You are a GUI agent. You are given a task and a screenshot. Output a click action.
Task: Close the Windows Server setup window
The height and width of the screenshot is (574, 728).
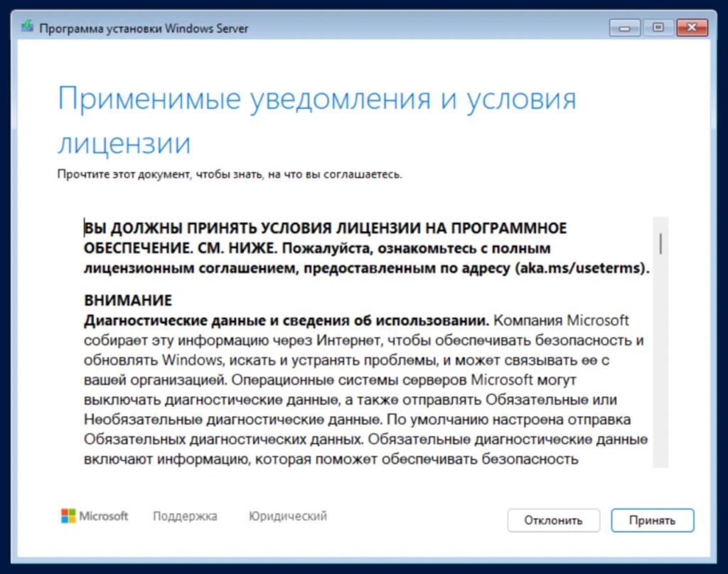point(692,28)
